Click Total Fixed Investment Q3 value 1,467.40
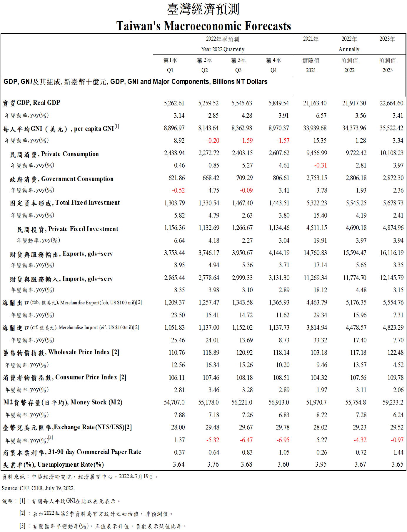 pyautogui.click(x=242, y=203)
